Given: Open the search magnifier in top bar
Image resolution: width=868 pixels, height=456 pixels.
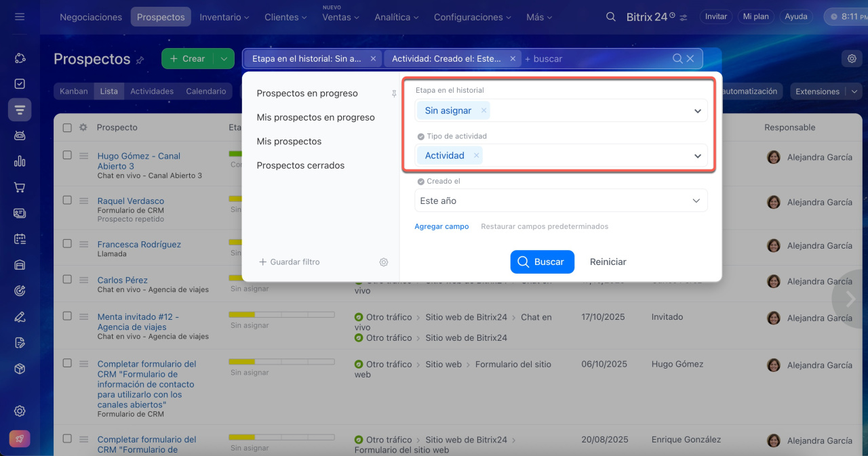Looking at the screenshot, I should pos(611,17).
